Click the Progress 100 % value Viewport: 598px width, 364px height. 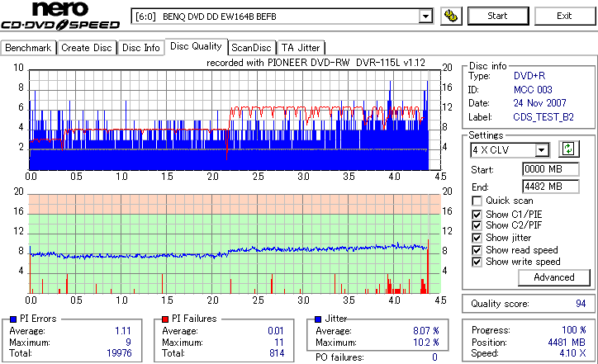pyautogui.click(x=573, y=330)
